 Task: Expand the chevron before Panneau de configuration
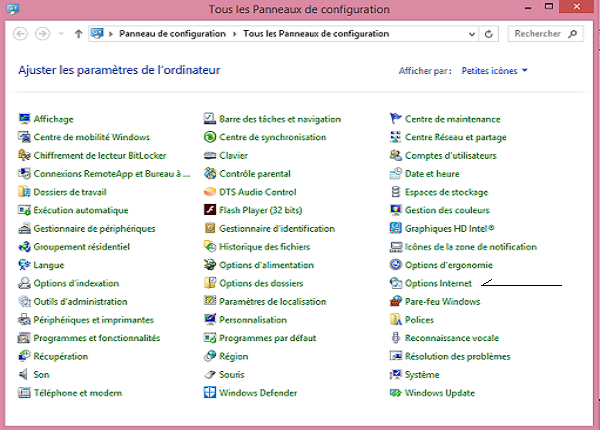tap(111, 34)
